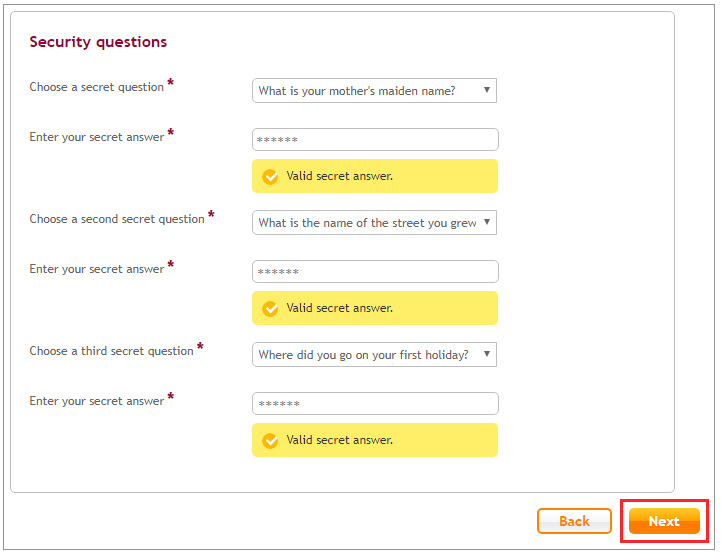
Task: Go back using the Back button
Action: coord(574,521)
